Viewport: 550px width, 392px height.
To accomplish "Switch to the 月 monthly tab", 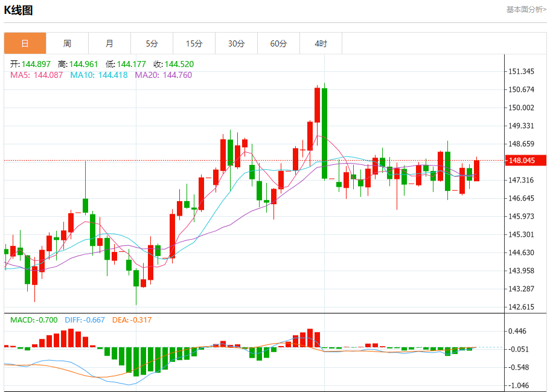I will (x=109, y=43).
